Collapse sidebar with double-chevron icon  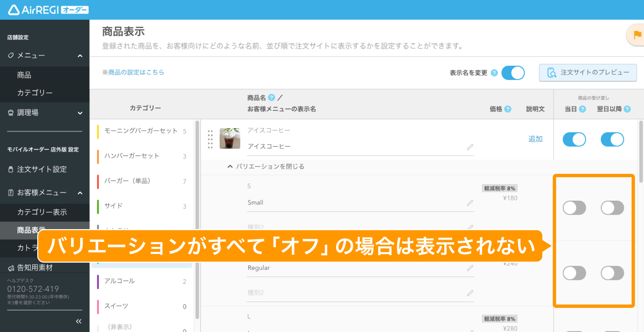78,321
